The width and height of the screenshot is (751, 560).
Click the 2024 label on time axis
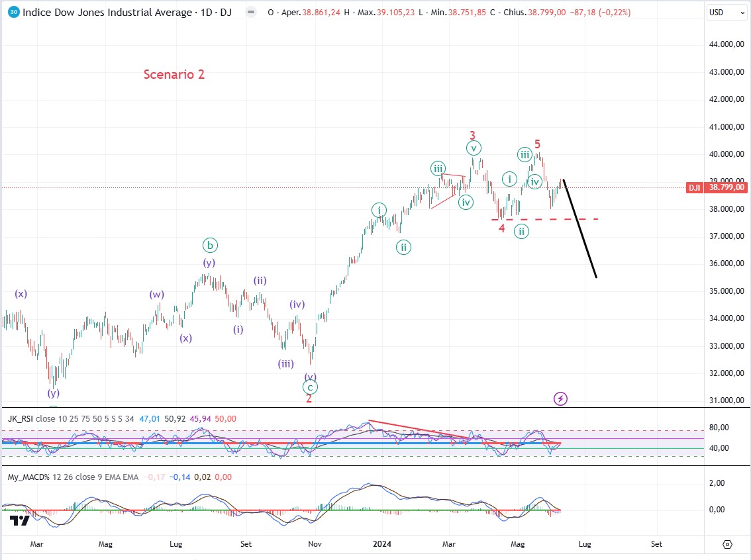382,544
